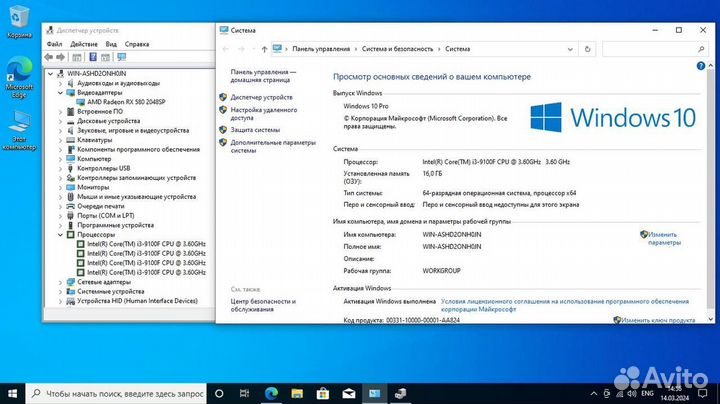Expand the Сетевые адаптеры node
The width and height of the screenshot is (720, 404).
click(60, 282)
